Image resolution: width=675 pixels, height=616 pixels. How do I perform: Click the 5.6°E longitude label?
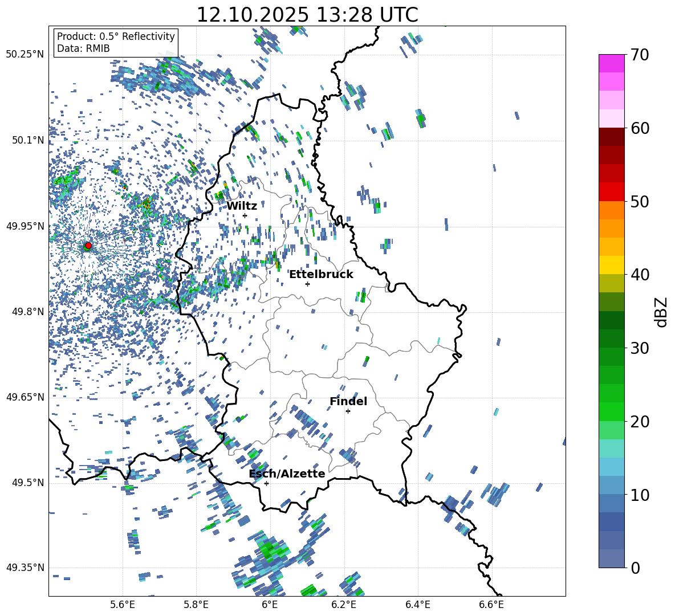tap(123, 605)
